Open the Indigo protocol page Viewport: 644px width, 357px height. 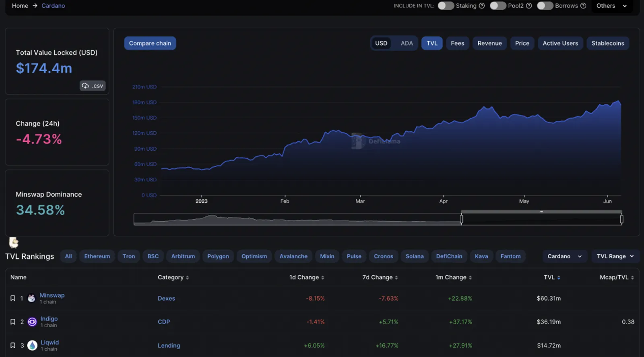[49, 319]
